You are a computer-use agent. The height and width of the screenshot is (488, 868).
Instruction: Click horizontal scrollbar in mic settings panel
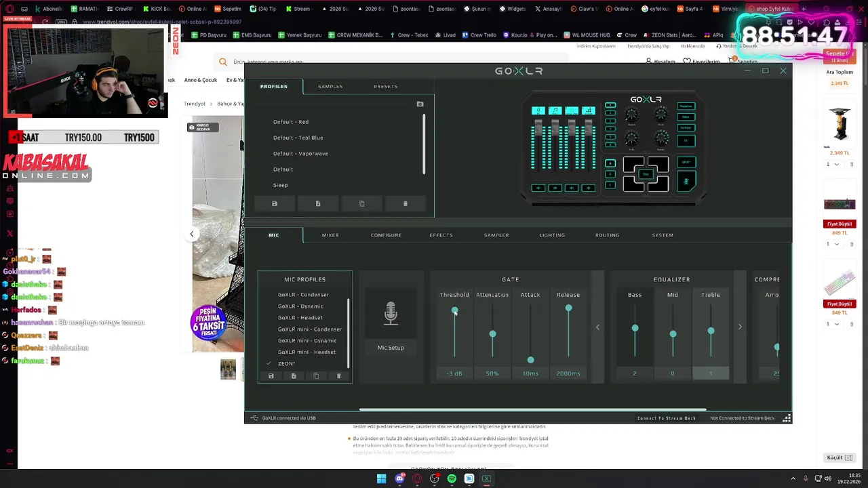532,409
